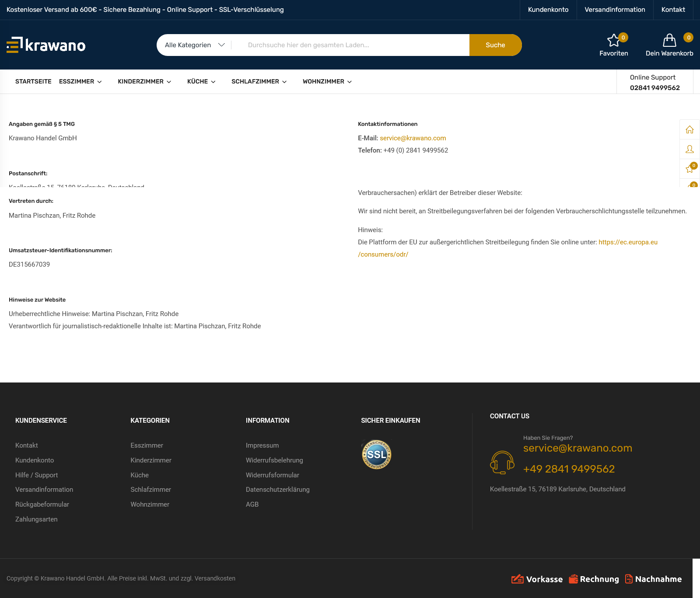Click service@krawano.com email in Kontaktinformationen

(x=413, y=138)
